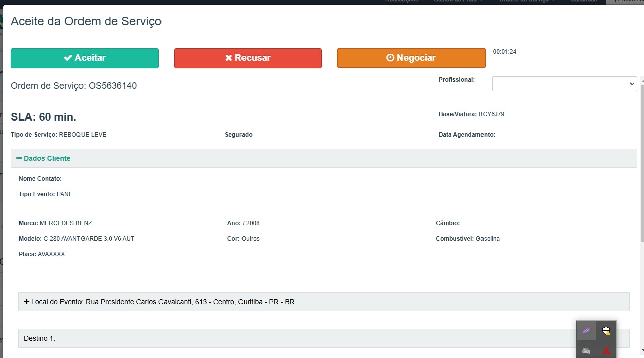Select the Nome Contato label

[x=40, y=179]
